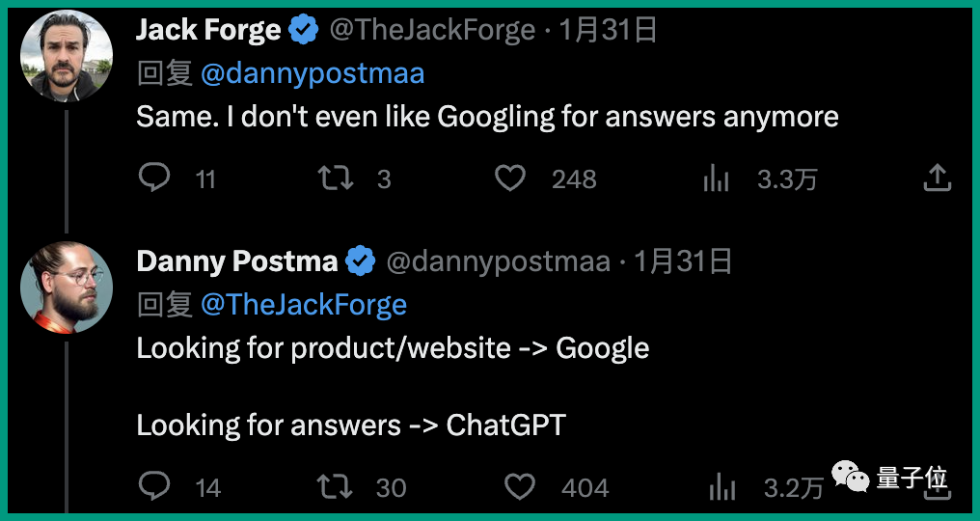Reply to Danny Postma's ChatGPT tweet
980x521 pixels.
click(x=154, y=486)
